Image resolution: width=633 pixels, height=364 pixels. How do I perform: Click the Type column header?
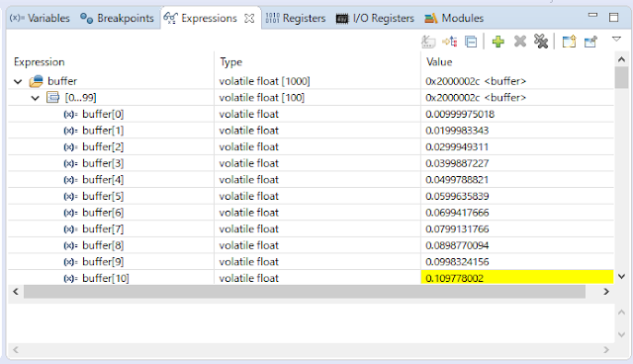pyautogui.click(x=317, y=61)
